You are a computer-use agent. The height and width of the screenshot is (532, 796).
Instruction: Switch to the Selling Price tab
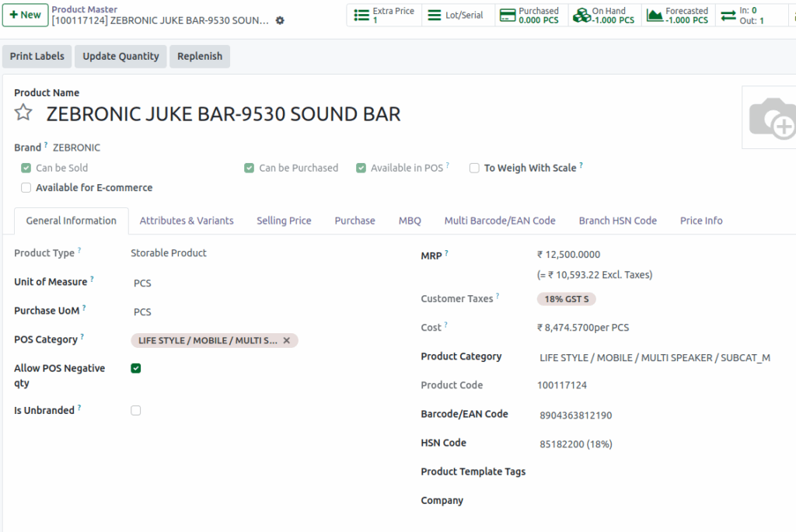click(x=284, y=221)
